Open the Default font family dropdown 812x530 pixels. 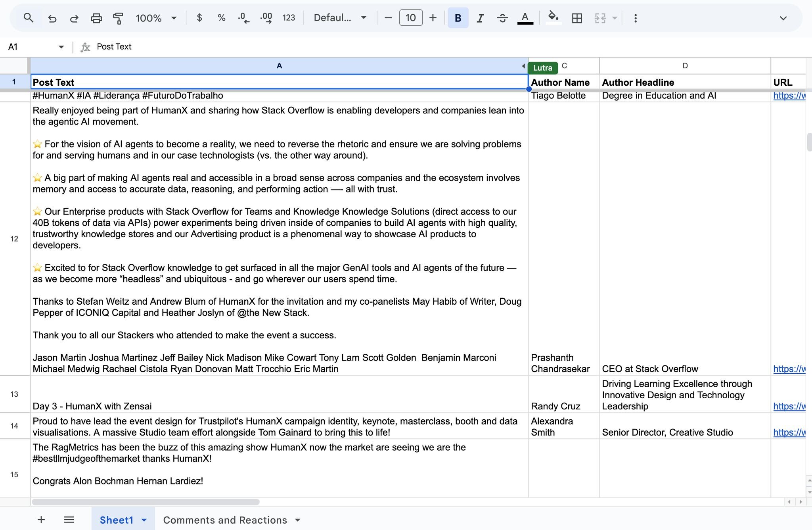tap(340, 18)
